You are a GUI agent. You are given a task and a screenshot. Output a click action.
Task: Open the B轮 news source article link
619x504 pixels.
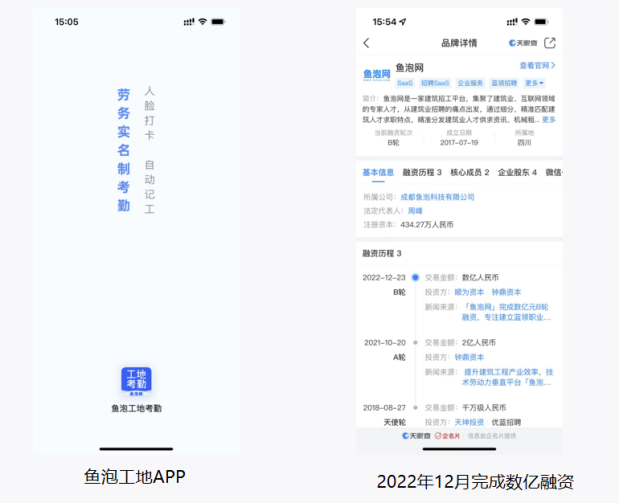pyautogui.click(x=506, y=312)
